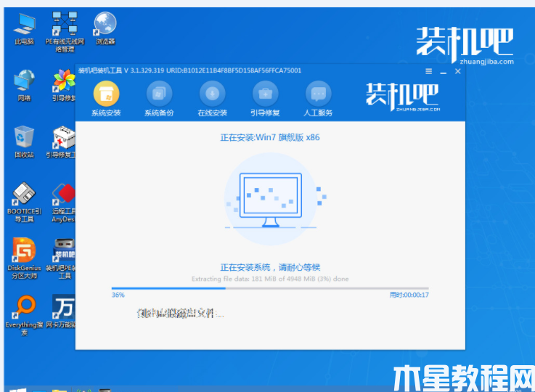Screen dimensions: 535x392
Task: Open AnyDesk 远程工具 shortcut
Action: pos(63,203)
